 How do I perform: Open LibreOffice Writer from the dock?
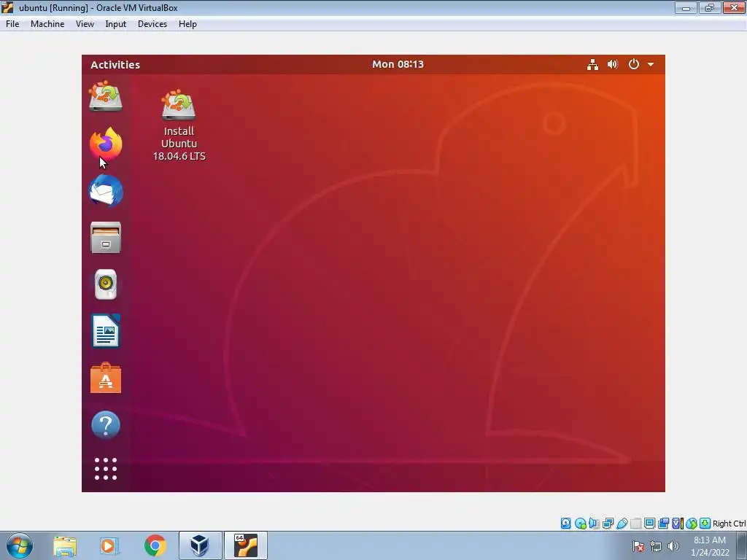(x=106, y=331)
